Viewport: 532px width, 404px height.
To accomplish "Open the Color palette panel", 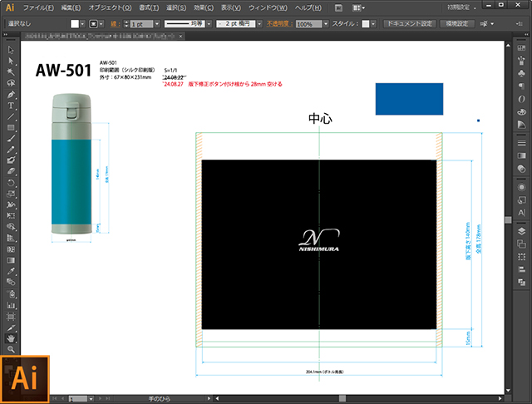I will [x=521, y=112].
